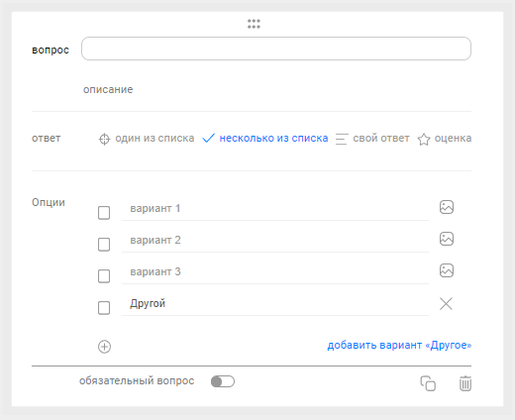Click the drag handle dots icon
The width and height of the screenshot is (515, 420).
click(254, 24)
